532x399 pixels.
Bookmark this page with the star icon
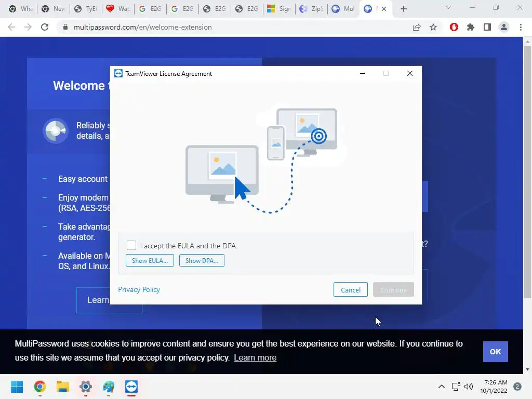pyautogui.click(x=433, y=27)
